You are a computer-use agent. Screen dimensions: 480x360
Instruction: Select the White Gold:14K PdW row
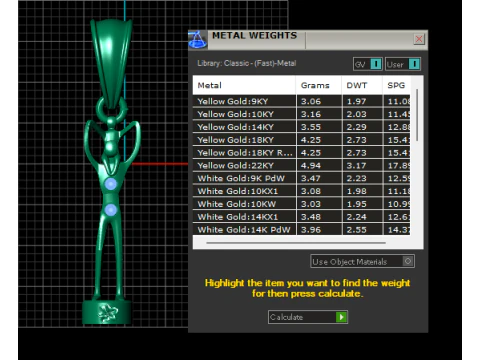click(301, 230)
